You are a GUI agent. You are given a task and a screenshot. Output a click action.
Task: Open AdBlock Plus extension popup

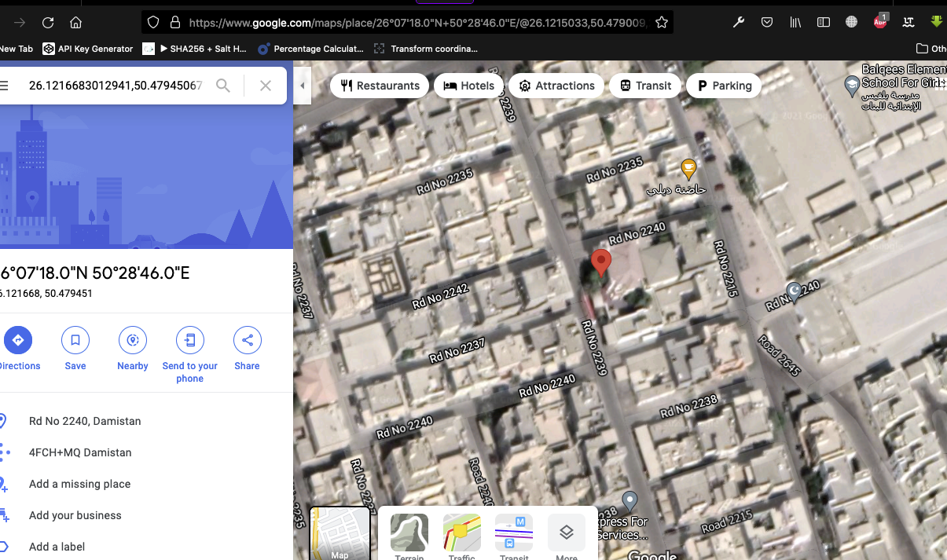click(x=880, y=22)
